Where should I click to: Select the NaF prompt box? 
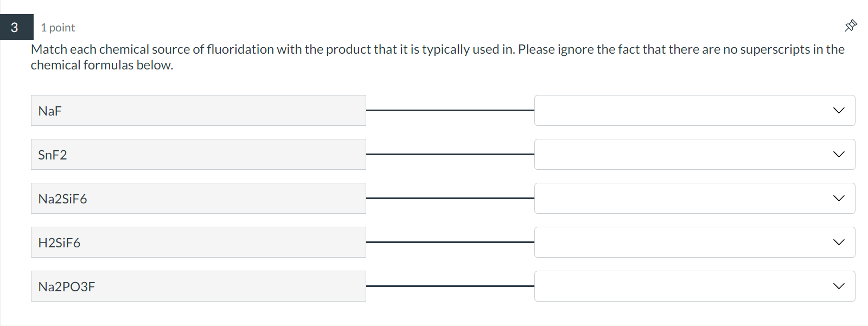point(198,111)
